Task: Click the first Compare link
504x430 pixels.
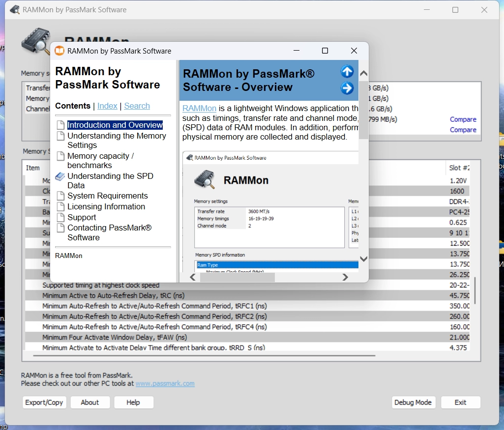Action: [463, 119]
